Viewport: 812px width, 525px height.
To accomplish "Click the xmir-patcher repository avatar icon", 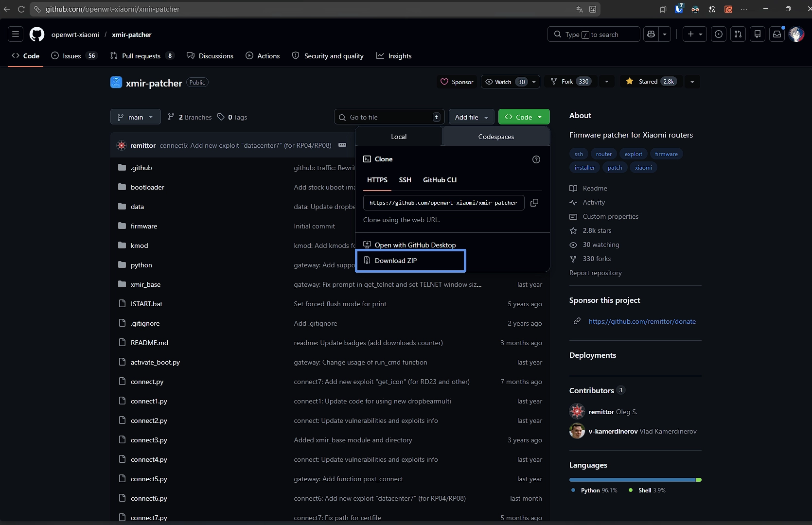I will 116,82.
